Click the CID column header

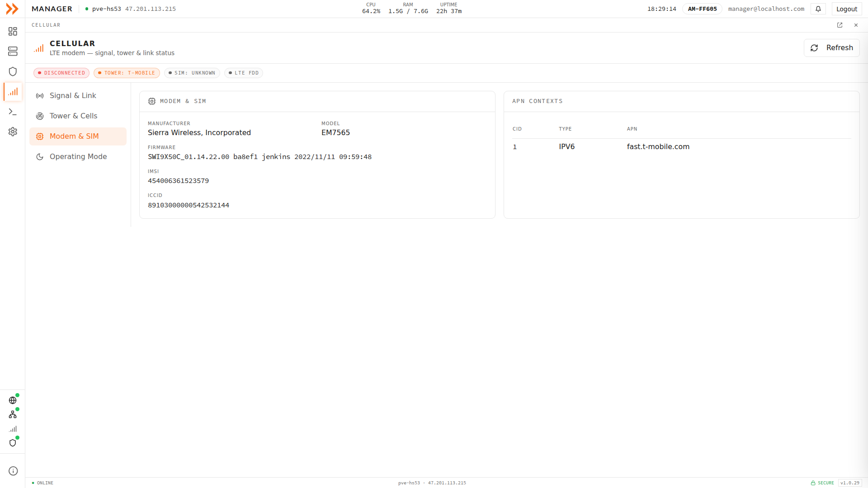pos(517,129)
